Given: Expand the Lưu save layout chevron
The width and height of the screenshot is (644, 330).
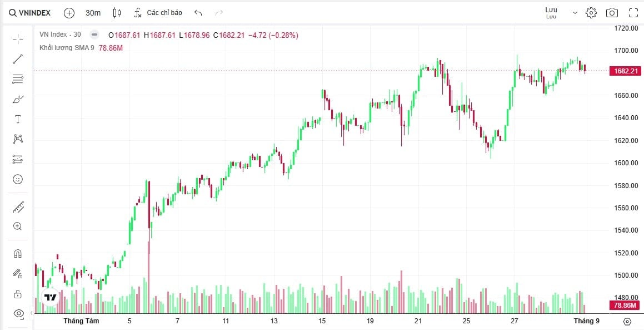Looking at the screenshot, I should coord(575,13).
